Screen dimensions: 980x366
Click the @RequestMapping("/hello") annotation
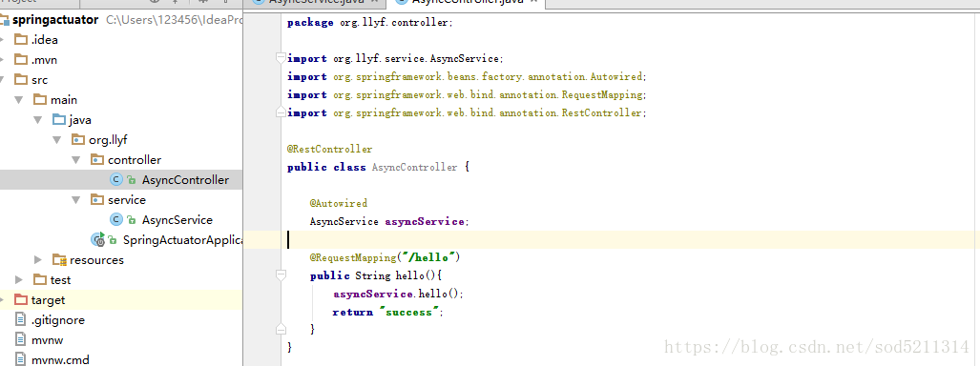point(385,257)
